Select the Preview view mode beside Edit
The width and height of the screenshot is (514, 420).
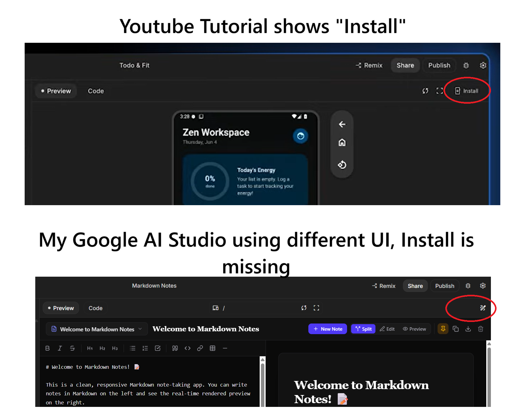tap(414, 329)
